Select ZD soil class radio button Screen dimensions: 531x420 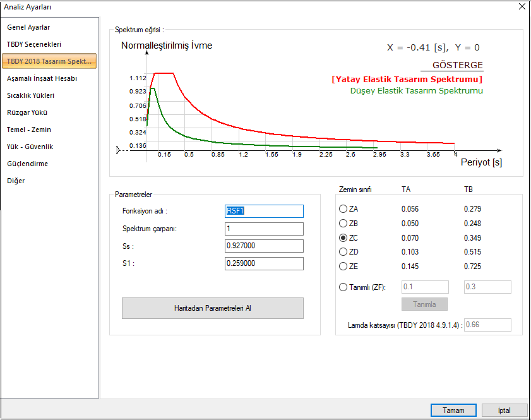pyautogui.click(x=343, y=252)
